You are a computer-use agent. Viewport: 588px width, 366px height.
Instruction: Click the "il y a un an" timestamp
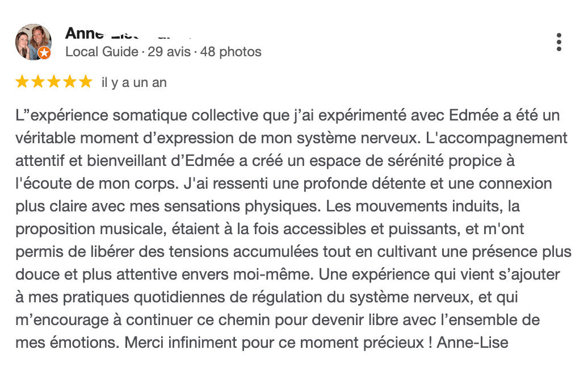pos(134,82)
